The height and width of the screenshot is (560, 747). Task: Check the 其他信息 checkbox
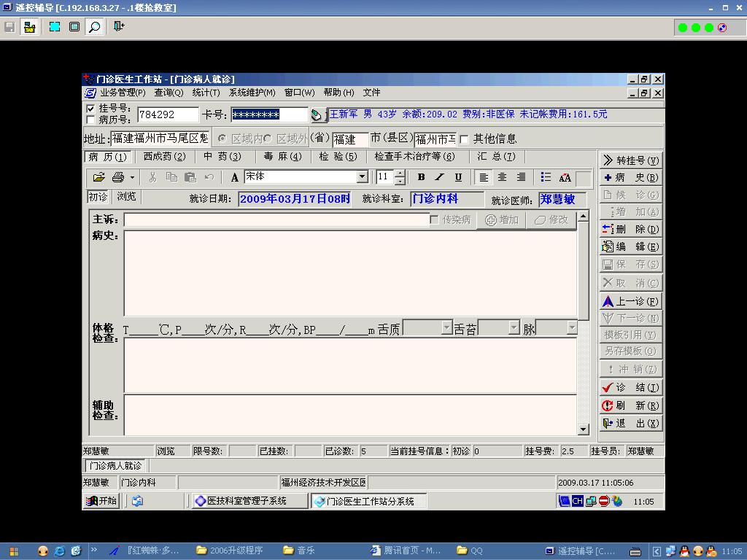tap(464, 139)
